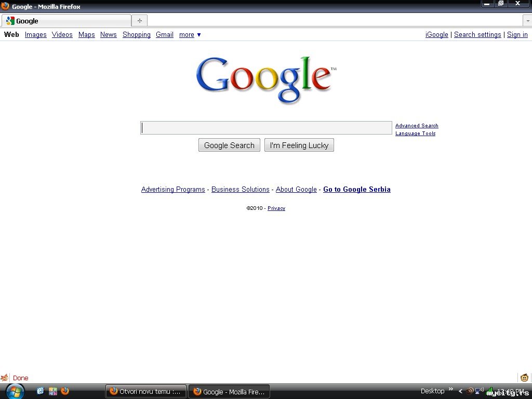Open the Business Solutions link

click(x=240, y=189)
